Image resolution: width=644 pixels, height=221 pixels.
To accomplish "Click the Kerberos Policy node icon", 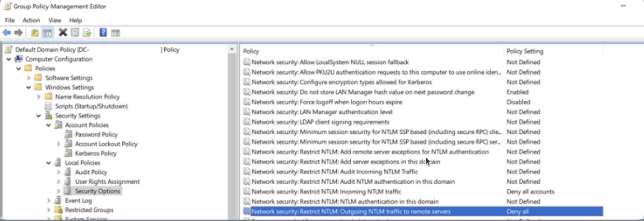I will [x=68, y=153].
